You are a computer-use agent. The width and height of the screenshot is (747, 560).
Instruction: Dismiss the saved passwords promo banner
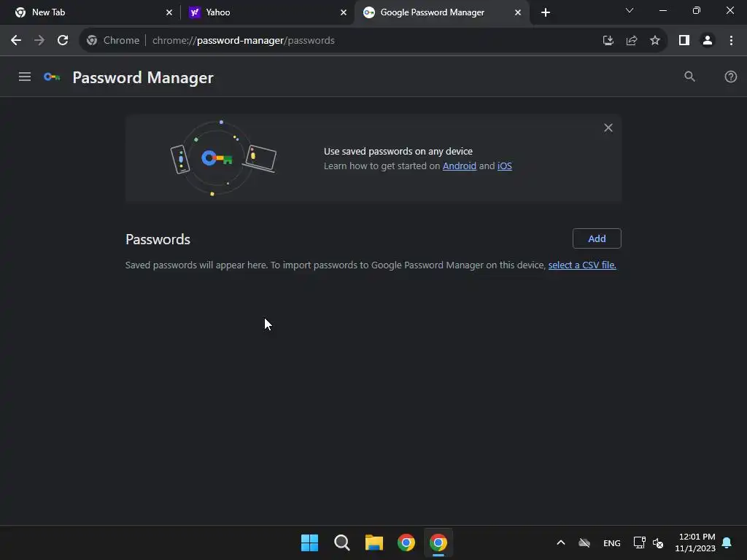tap(608, 128)
